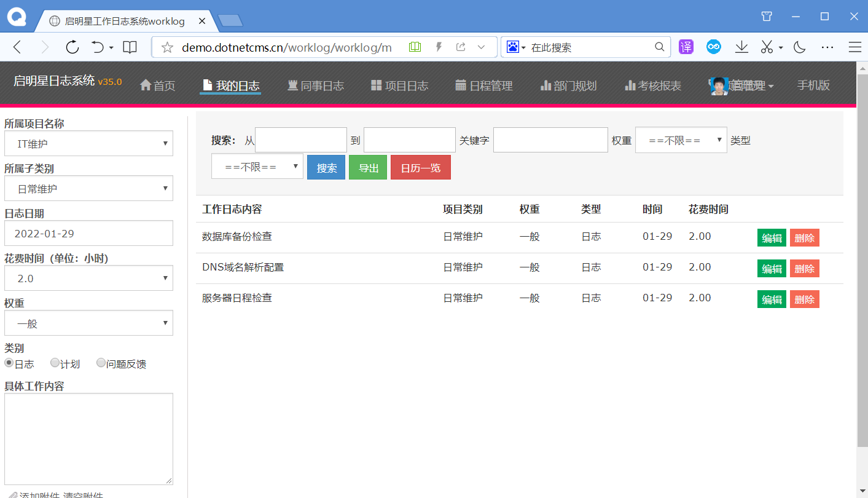868x498 pixels.
Task: Open 项目日志 in the navbar
Action: (400, 86)
